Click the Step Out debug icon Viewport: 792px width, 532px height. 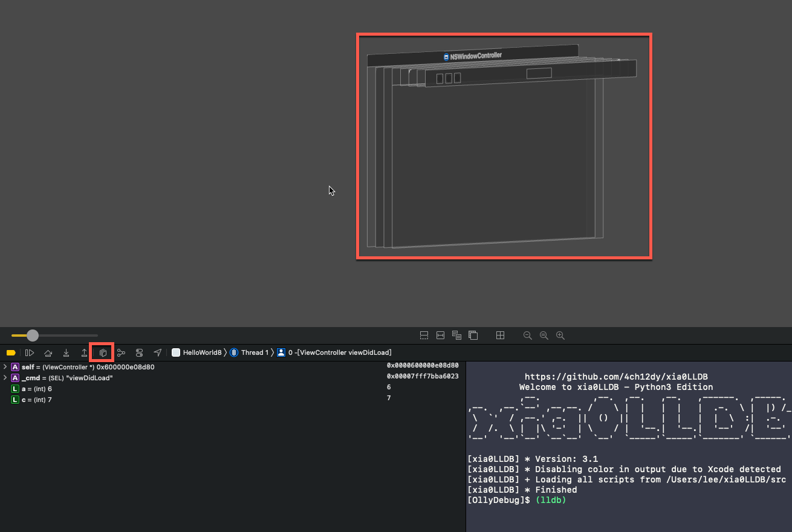pyautogui.click(x=84, y=352)
